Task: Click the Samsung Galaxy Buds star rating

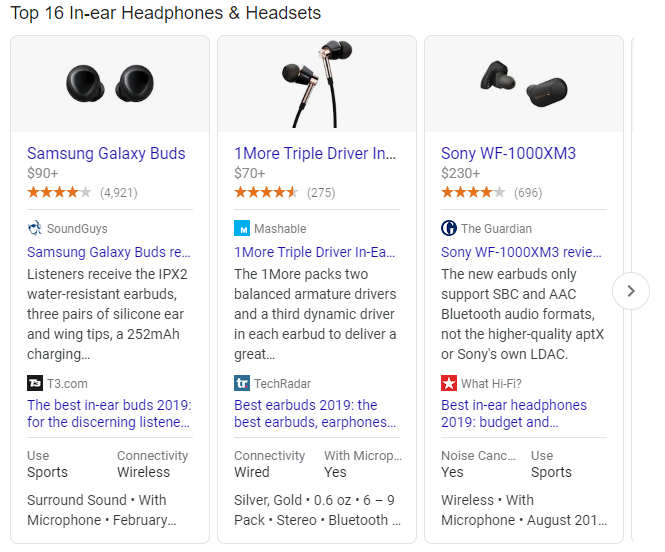Action: point(59,192)
